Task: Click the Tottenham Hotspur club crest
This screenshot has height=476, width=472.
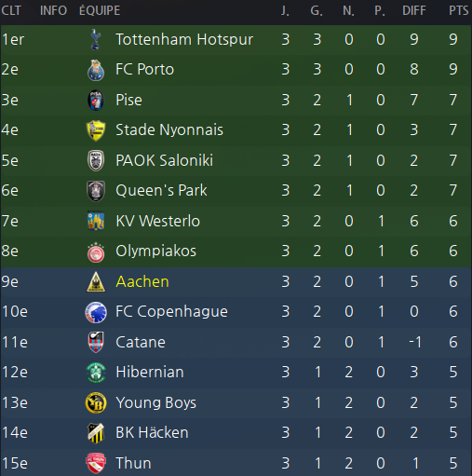Action: [96, 39]
